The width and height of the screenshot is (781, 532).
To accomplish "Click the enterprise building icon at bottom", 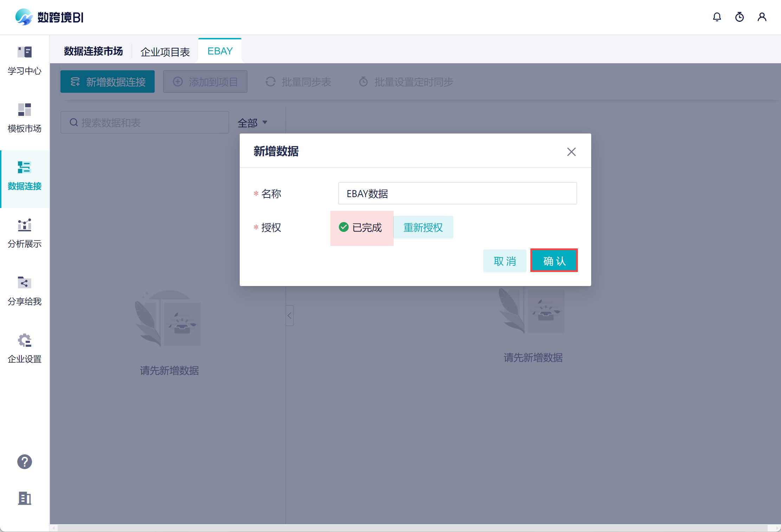I will (x=25, y=498).
